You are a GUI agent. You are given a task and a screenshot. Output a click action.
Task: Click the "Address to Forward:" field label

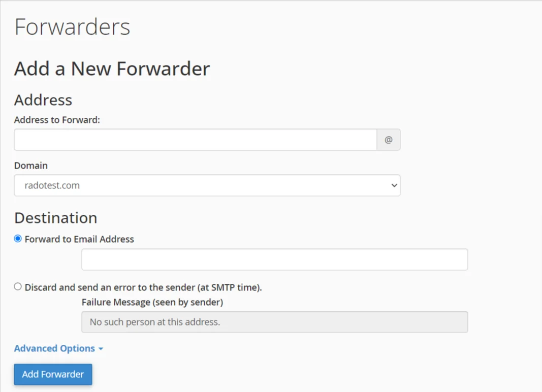click(x=57, y=120)
